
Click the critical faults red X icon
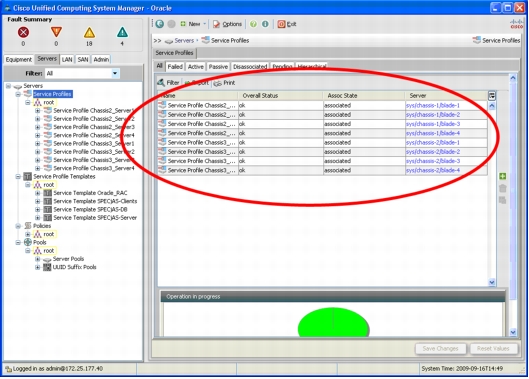coord(23,32)
